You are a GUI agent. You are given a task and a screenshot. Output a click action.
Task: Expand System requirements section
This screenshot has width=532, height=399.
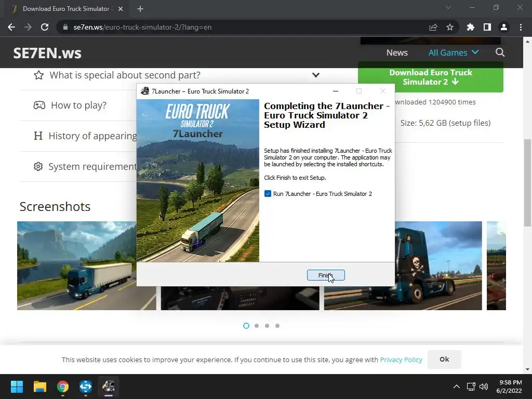click(x=92, y=166)
